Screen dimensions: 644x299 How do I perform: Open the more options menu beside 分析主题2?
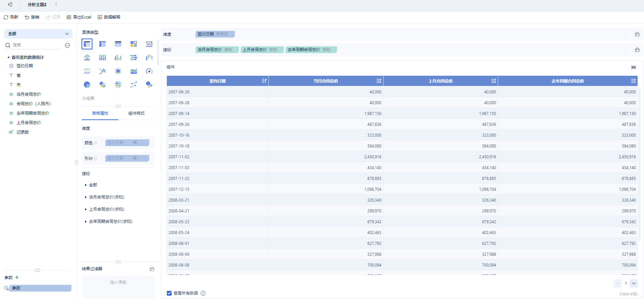[x=56, y=4]
